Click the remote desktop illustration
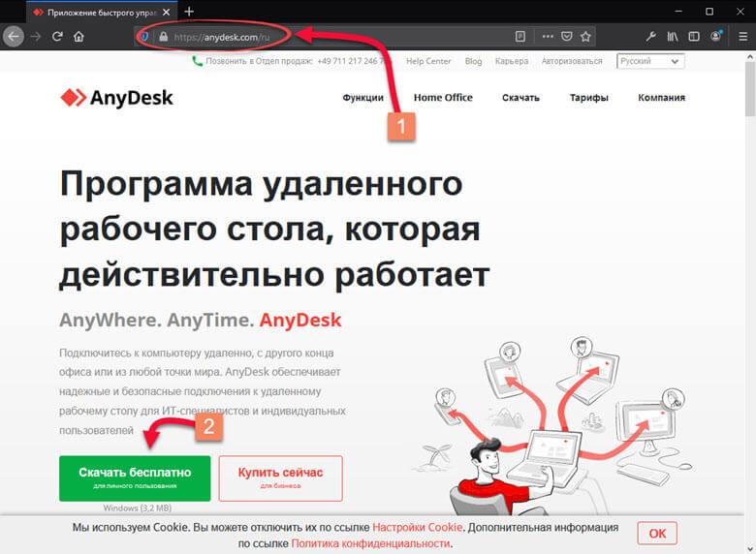 (553, 426)
